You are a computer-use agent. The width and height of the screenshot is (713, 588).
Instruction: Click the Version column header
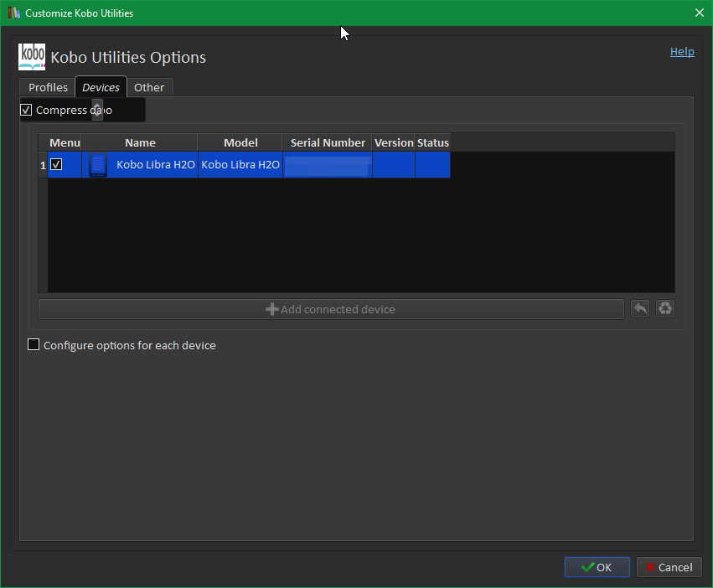[x=394, y=142]
